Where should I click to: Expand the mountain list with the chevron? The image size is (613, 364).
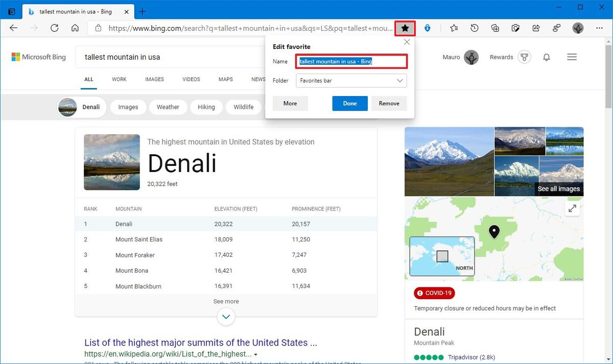[226, 317]
